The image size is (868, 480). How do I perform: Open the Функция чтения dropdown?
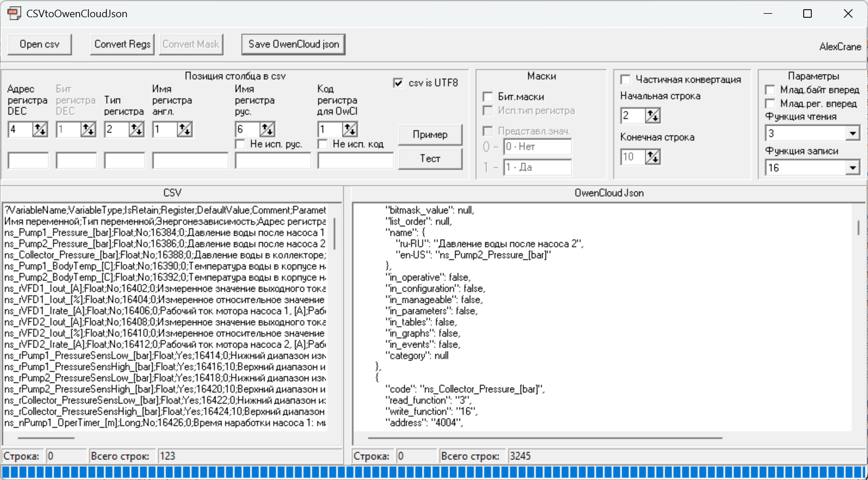coord(853,134)
